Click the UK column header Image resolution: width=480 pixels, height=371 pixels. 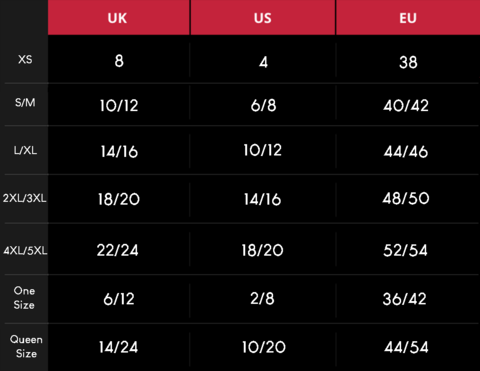tap(117, 18)
